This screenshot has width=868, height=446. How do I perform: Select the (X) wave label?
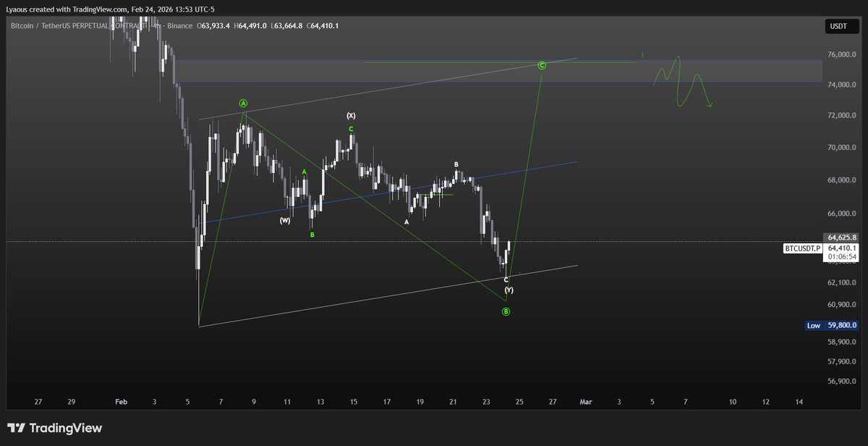click(351, 115)
